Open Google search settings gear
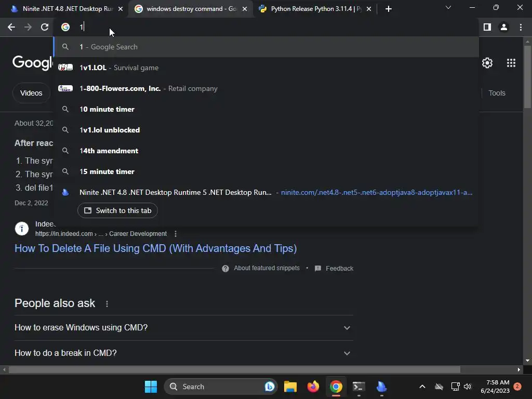 click(x=487, y=63)
